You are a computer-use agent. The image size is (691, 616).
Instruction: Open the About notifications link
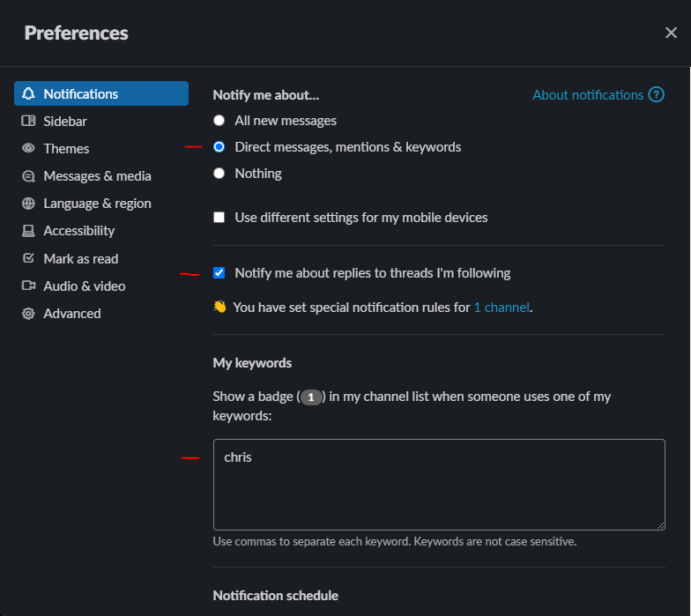tap(588, 95)
